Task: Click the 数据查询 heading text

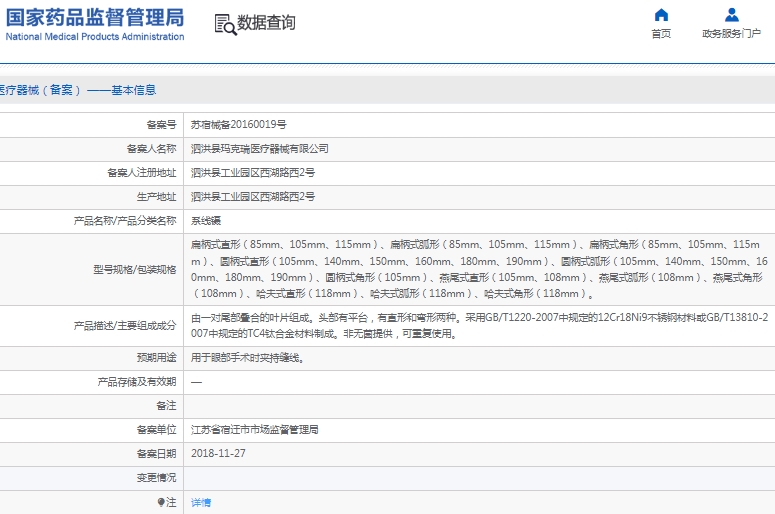Action: coord(266,23)
